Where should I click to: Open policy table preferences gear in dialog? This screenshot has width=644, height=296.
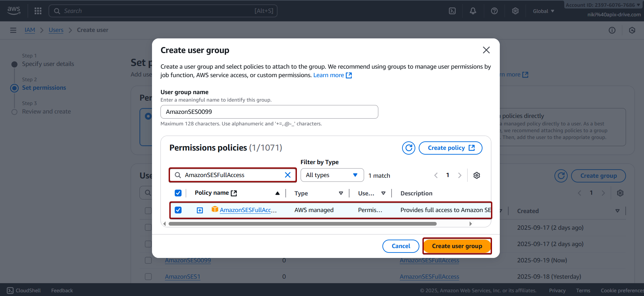(x=477, y=175)
